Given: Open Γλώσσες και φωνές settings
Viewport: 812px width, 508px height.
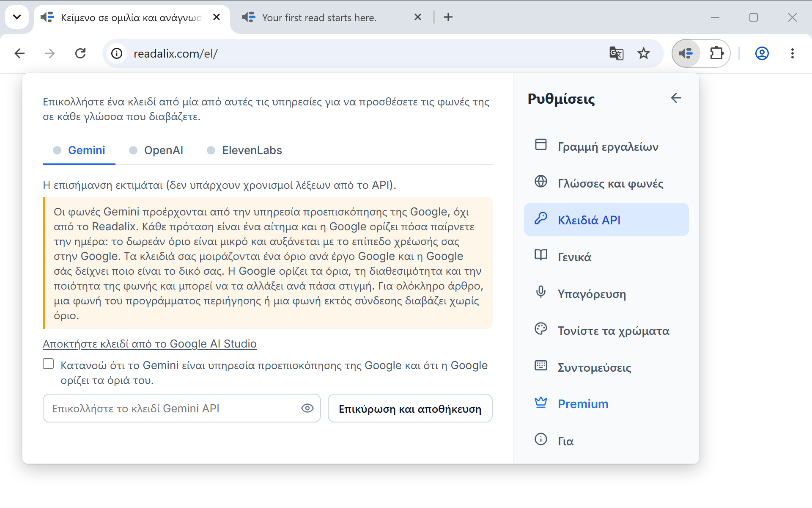Looking at the screenshot, I should tap(606, 183).
